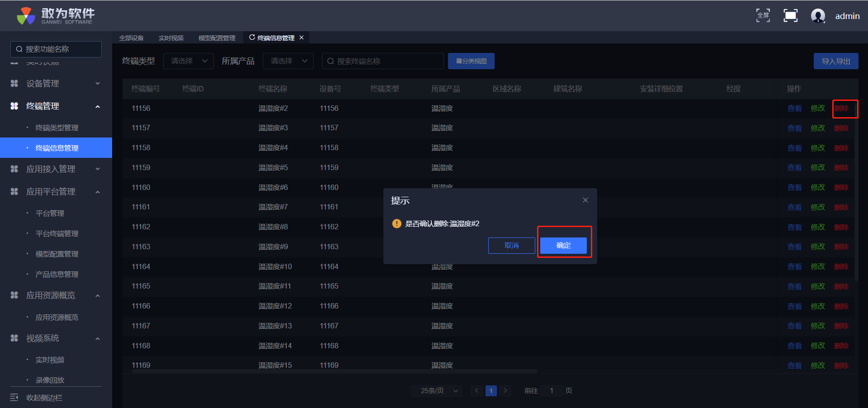Open 录像回放 in sidebar
The height and width of the screenshot is (408, 868).
(x=50, y=380)
